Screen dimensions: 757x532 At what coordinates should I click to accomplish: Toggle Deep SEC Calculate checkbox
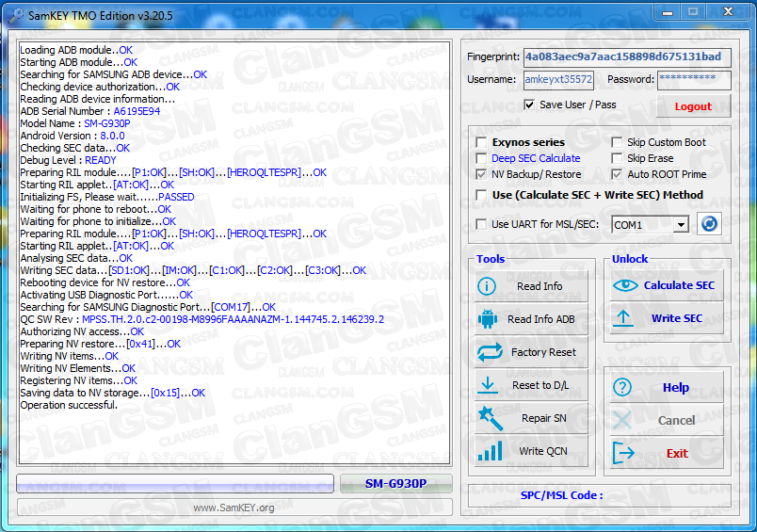click(x=481, y=158)
